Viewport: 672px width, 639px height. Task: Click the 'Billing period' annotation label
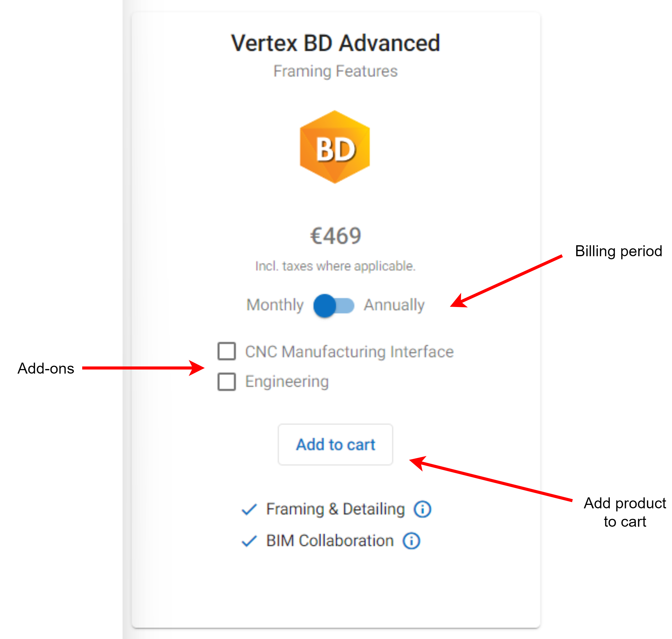click(x=618, y=251)
